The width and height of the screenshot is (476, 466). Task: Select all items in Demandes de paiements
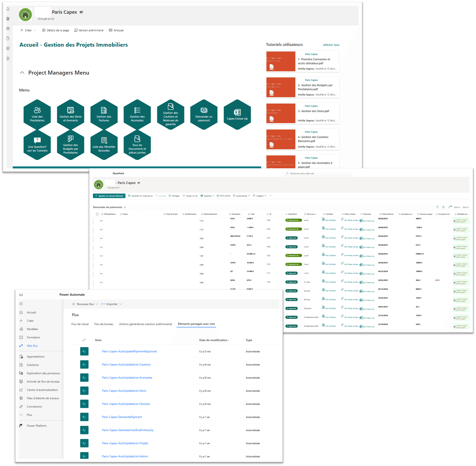(97, 214)
